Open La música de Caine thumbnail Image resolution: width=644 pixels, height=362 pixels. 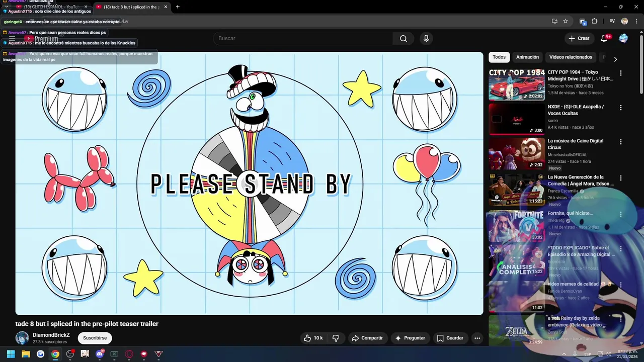[x=517, y=154]
